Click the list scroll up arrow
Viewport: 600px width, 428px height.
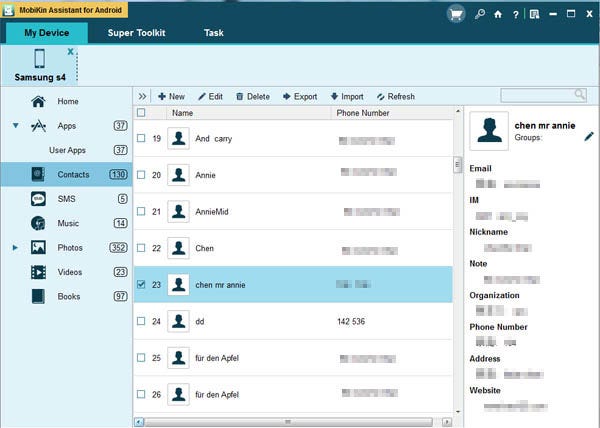pos(458,111)
